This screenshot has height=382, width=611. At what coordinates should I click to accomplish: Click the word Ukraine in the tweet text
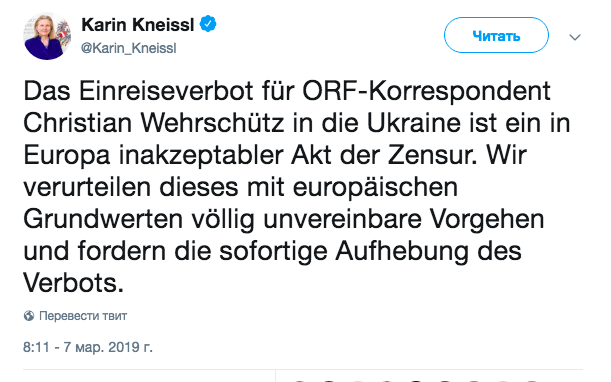413,123
